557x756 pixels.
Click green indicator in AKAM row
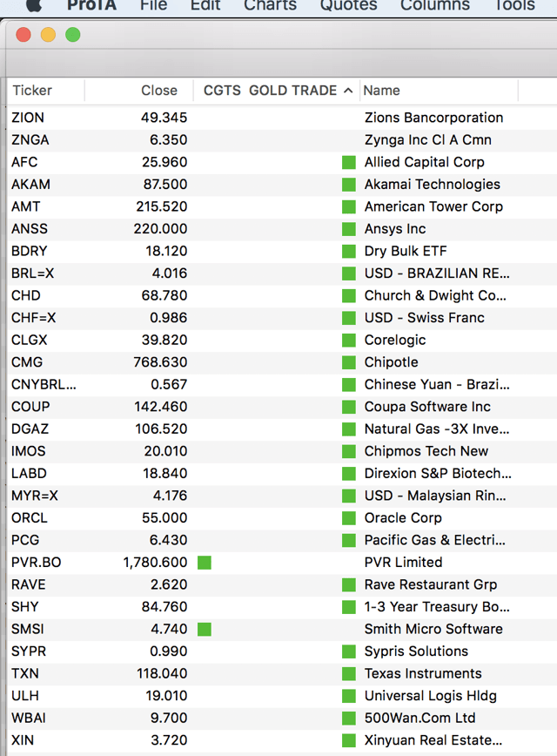349,185
